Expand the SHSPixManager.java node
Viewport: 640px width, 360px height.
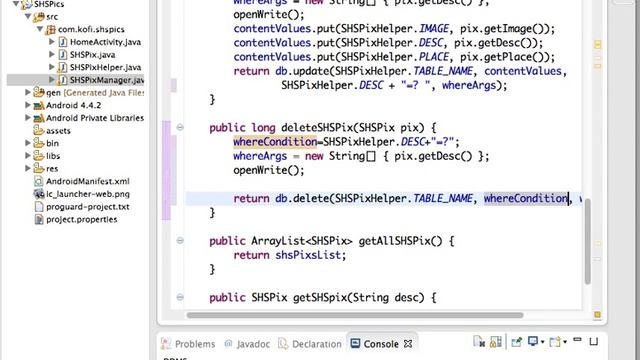(52, 80)
